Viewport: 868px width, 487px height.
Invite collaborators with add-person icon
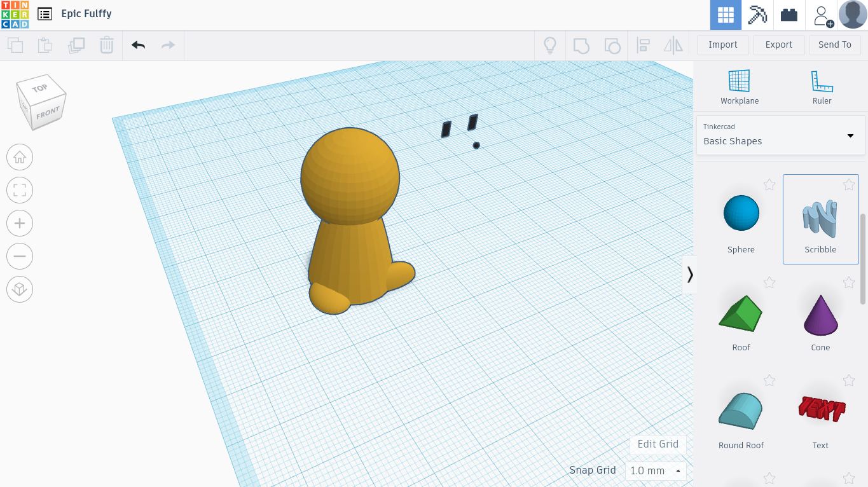click(823, 15)
